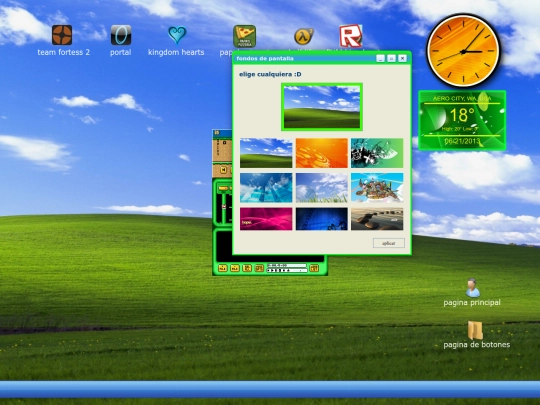The width and height of the screenshot is (540, 405).
Task: Open the pagina principal user icon
Action: click(x=472, y=288)
